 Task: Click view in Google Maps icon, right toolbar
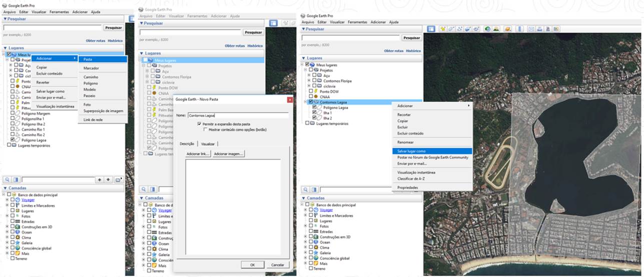(x=556, y=29)
